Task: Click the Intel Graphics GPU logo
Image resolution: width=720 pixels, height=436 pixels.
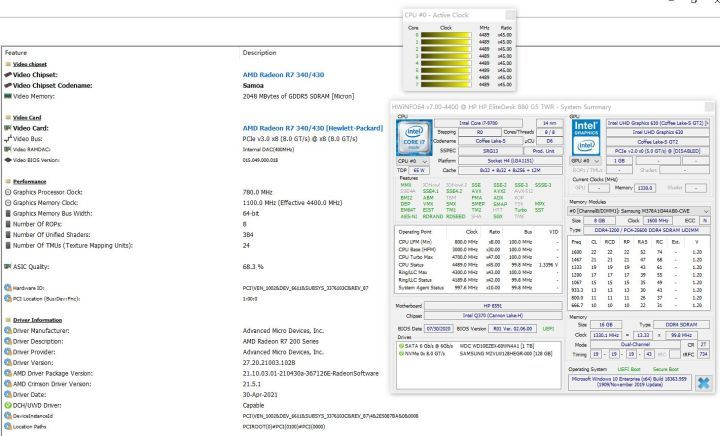Action: point(586,138)
